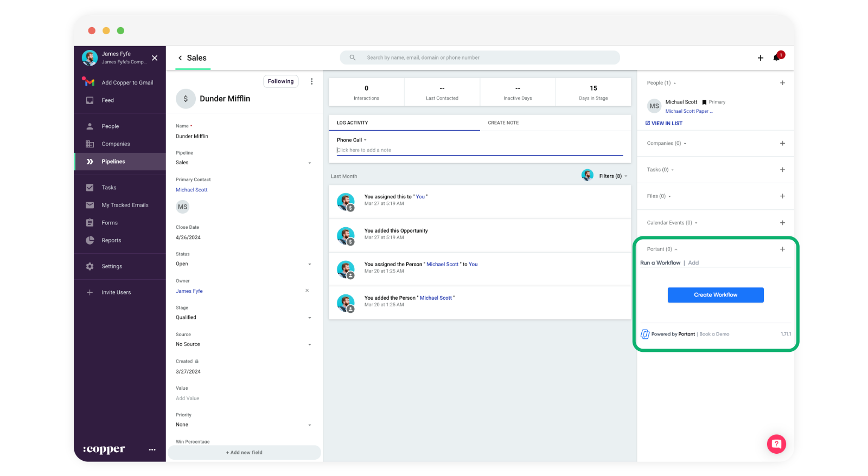Select Pipelines in the sidebar menu
Image resolution: width=868 pixels, height=476 pixels.
[113, 162]
